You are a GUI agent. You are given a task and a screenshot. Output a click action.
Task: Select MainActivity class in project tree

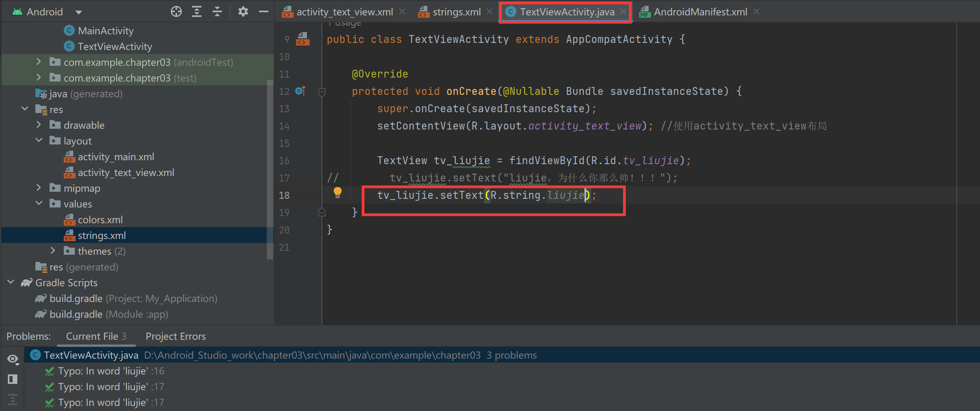pyautogui.click(x=105, y=31)
